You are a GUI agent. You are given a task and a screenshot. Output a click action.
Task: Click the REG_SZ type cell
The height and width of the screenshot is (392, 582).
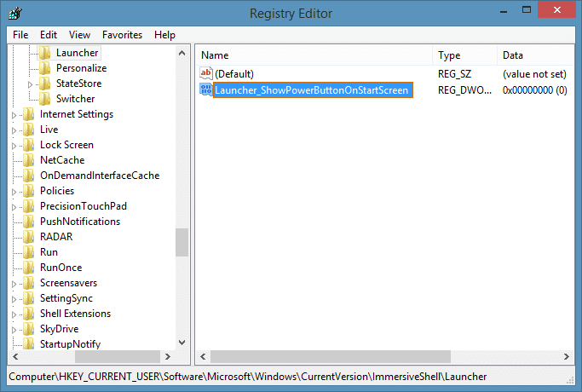454,74
